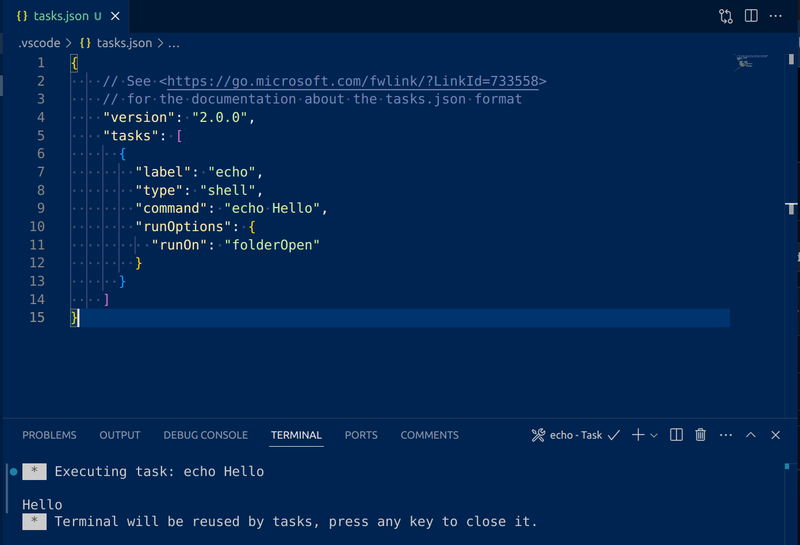Maximize panel with the up chevron
The height and width of the screenshot is (545, 800).
pos(751,435)
